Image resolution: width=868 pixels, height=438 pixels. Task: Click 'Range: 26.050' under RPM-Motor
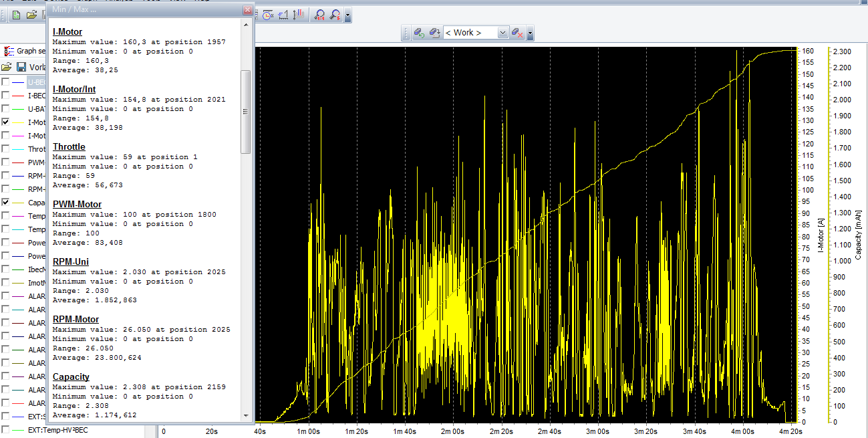[x=83, y=348]
